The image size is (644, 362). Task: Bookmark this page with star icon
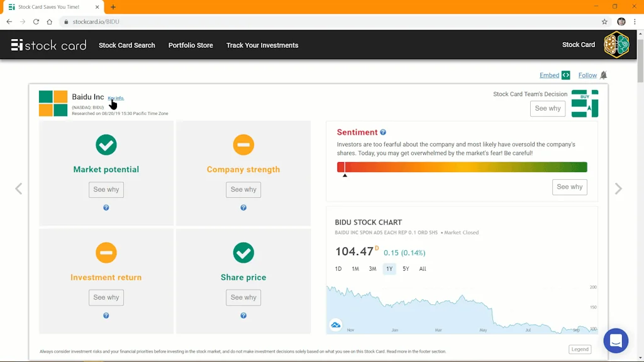click(604, 21)
